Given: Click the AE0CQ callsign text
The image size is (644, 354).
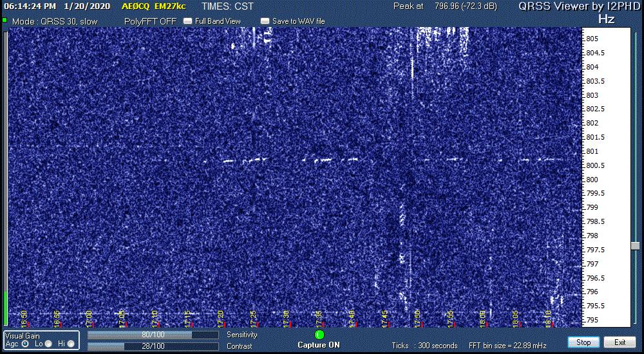Looking at the screenshot, I should [135, 6].
